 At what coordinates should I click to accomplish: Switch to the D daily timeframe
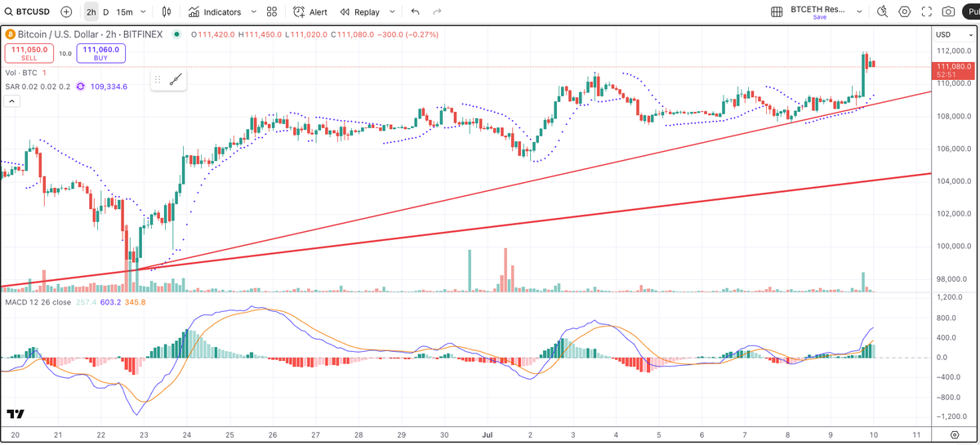(x=106, y=12)
